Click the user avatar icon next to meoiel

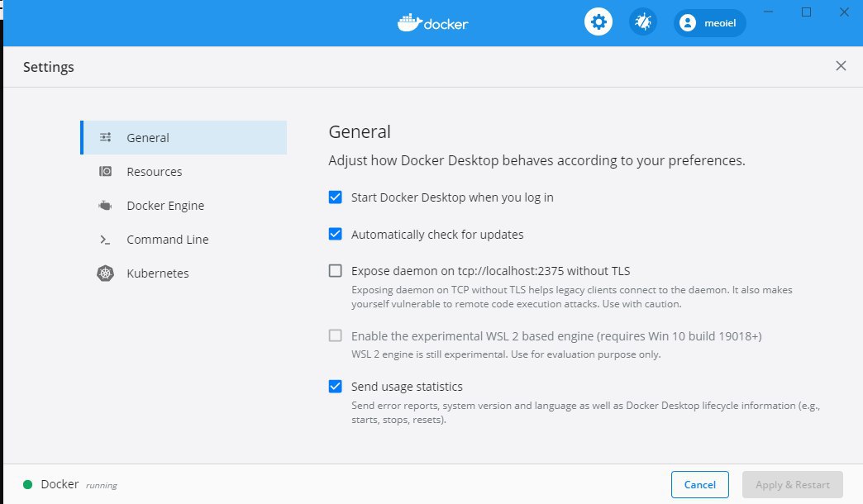coord(688,22)
